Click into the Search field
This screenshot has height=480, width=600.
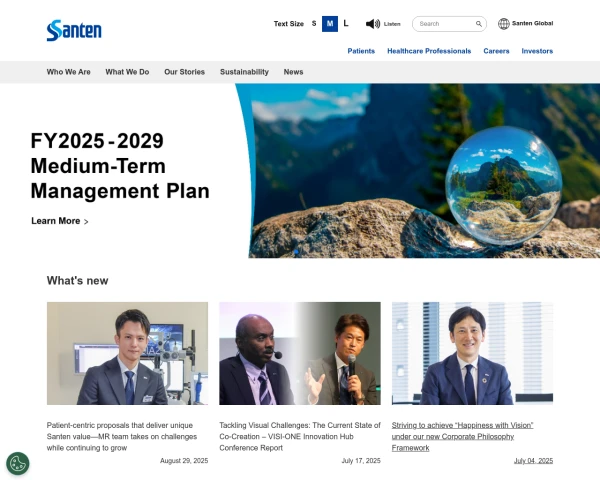446,24
